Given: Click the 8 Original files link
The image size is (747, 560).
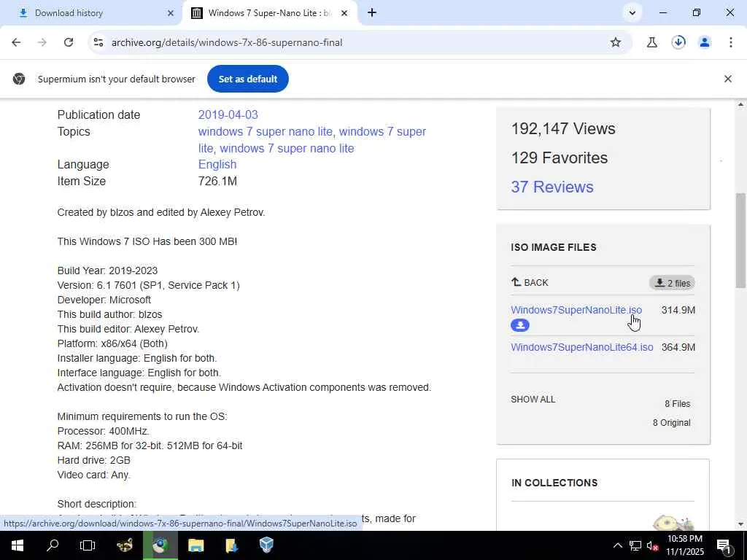Looking at the screenshot, I should [x=671, y=423].
